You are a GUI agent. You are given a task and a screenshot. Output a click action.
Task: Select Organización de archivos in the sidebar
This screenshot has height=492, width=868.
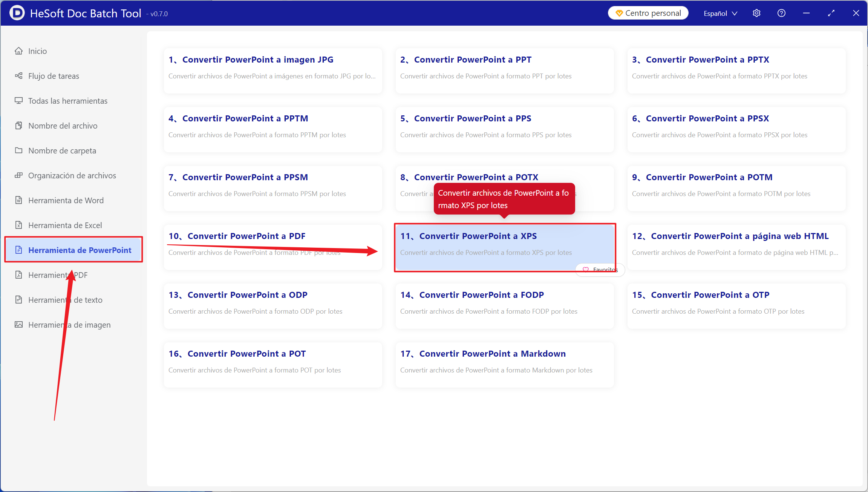point(73,175)
